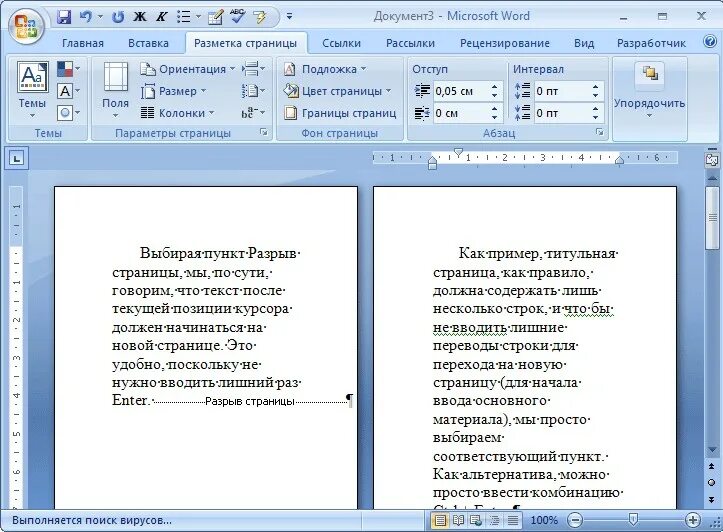Switch to the Вид tab
The height and width of the screenshot is (532, 723).
click(x=584, y=43)
